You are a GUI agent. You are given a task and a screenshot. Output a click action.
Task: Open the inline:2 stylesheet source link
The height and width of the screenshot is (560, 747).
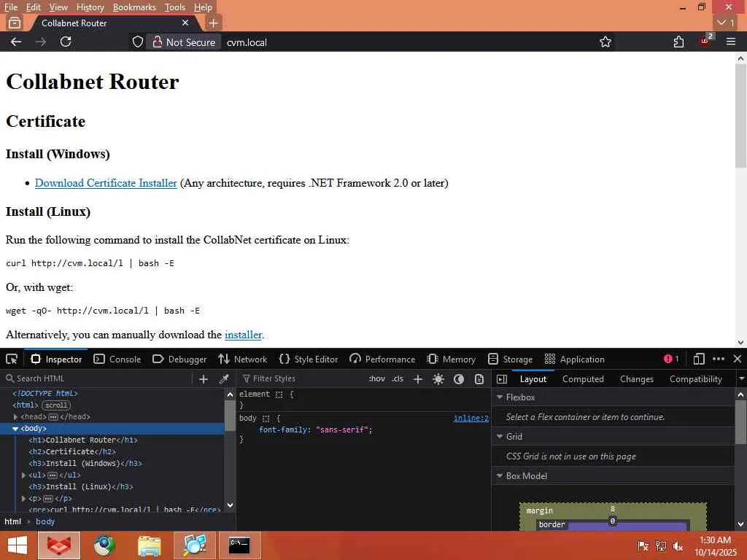pos(471,418)
